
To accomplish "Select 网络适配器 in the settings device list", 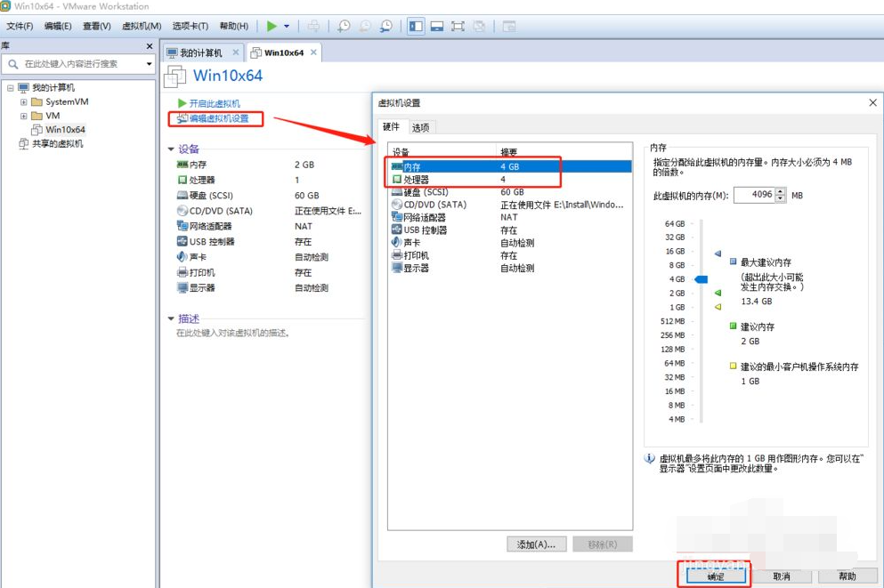I will point(424,217).
